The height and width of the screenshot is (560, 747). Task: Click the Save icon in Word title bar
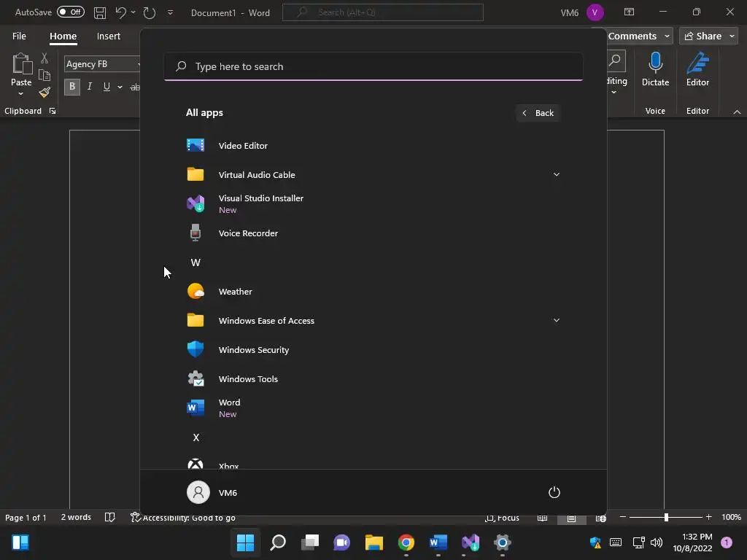(99, 13)
